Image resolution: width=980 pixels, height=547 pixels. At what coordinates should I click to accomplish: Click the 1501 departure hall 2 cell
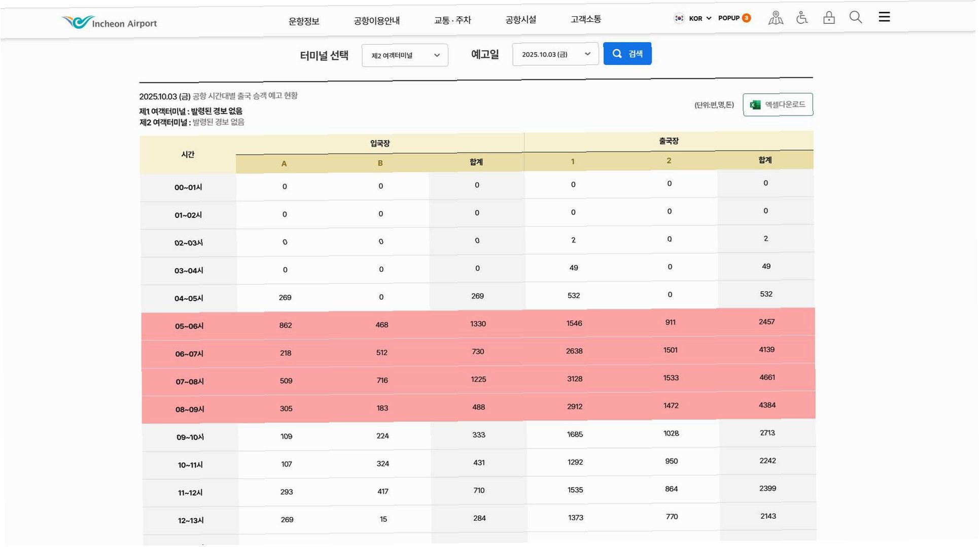coord(671,350)
